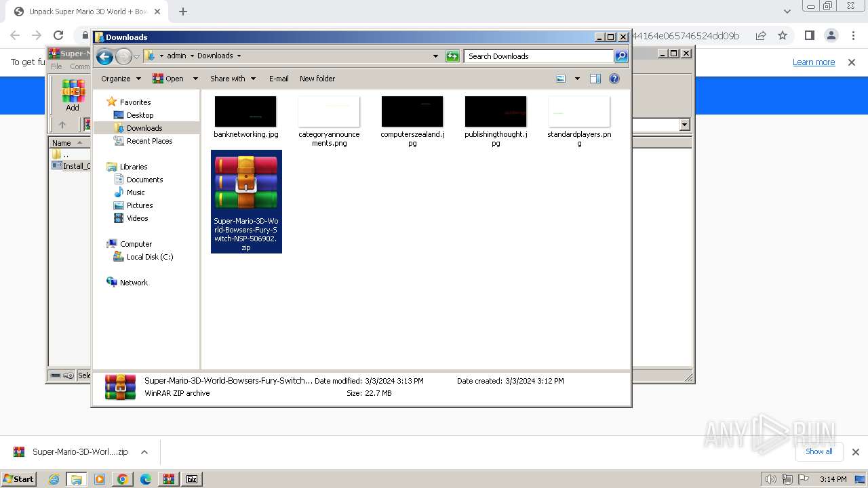This screenshot has width=868, height=488.
Task: Open Documents library
Action: [144, 180]
